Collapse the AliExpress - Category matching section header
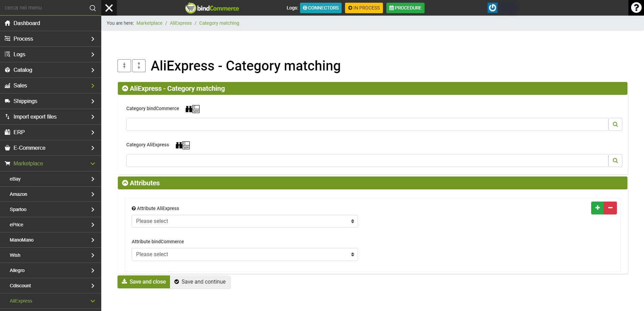 (372, 88)
